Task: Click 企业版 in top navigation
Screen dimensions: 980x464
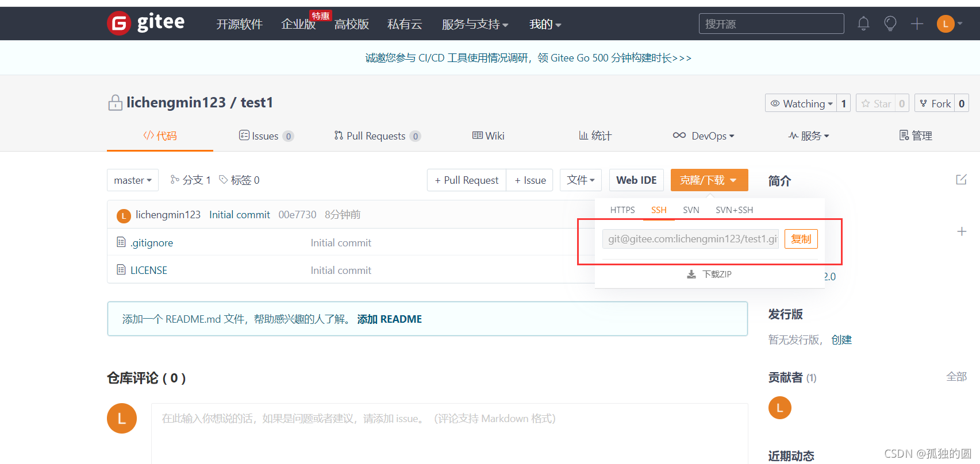Action: click(298, 24)
